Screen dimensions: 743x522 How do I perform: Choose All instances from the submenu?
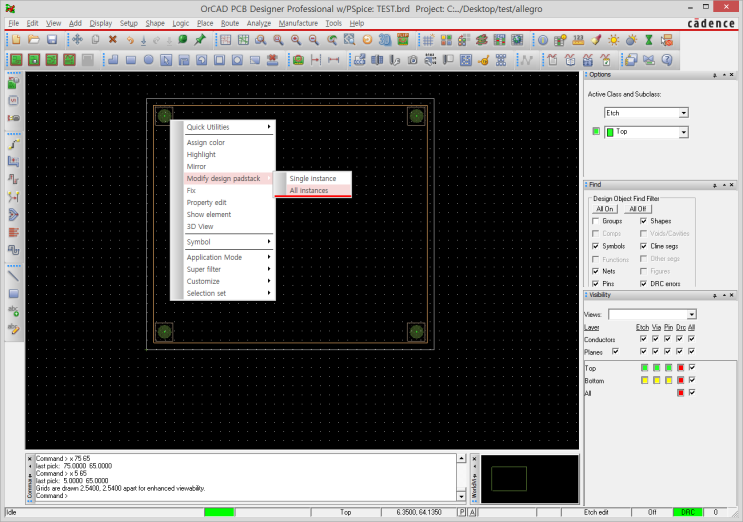tap(309, 190)
